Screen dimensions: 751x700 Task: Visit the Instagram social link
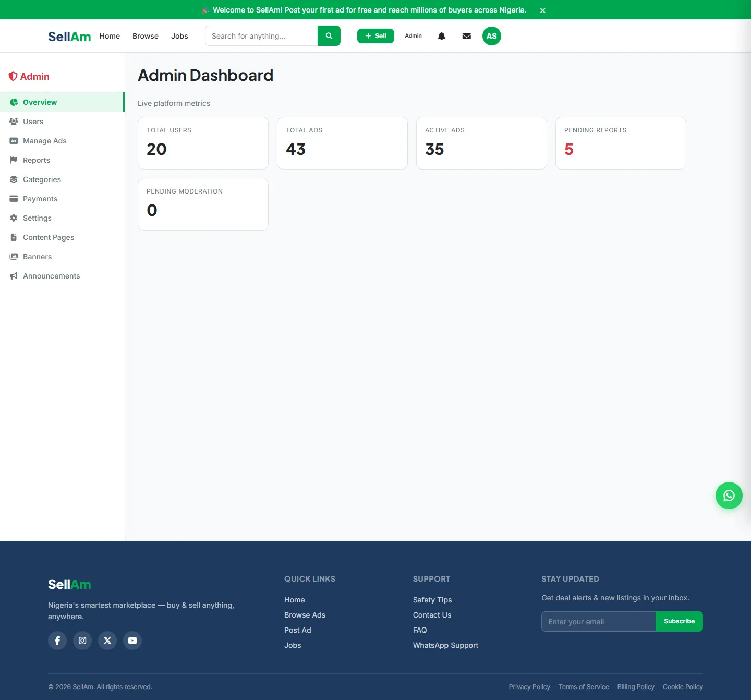coord(82,641)
